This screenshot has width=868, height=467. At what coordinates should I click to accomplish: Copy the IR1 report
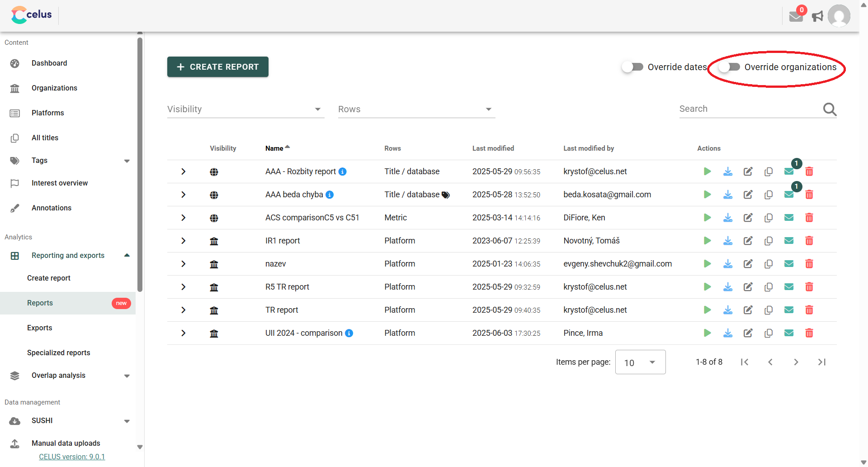(x=769, y=241)
